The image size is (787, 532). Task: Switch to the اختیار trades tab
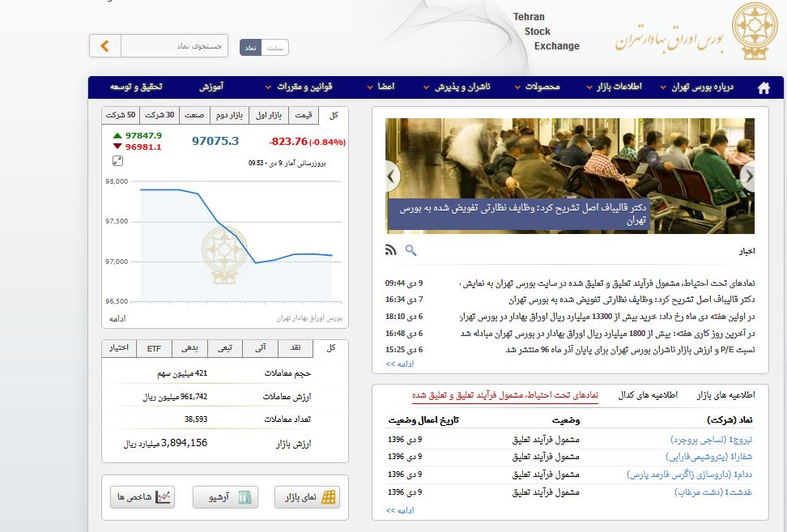click(119, 348)
